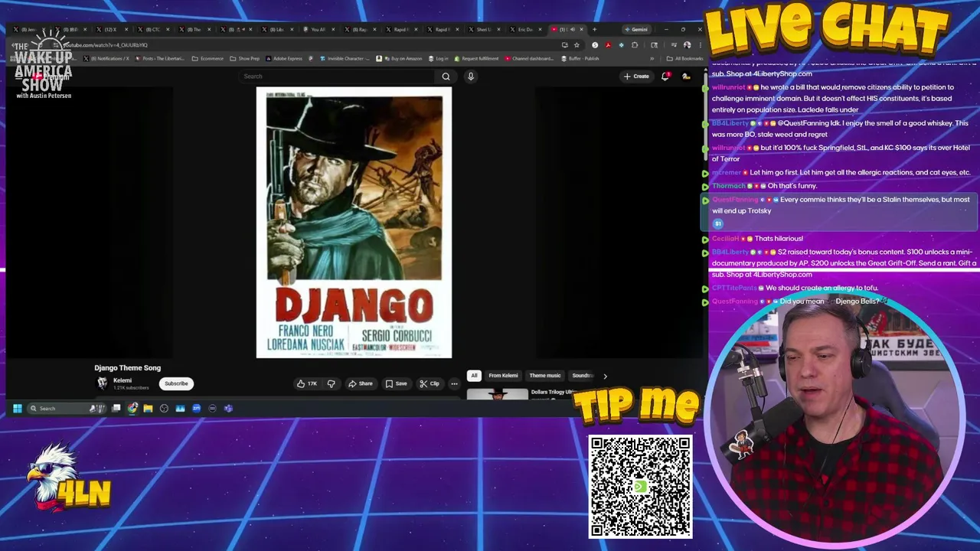Open Zoom app from taskbar
980x551 pixels.
[197, 409]
